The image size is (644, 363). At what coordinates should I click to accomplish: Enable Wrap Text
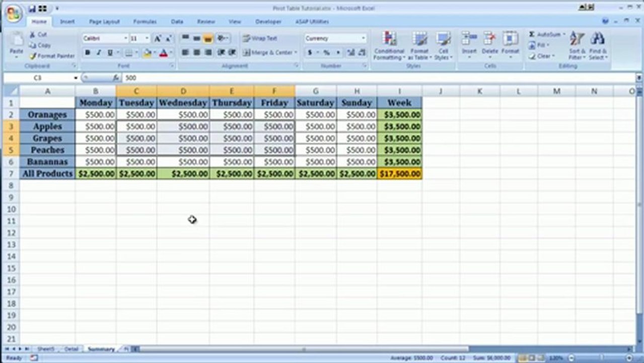[x=260, y=38]
